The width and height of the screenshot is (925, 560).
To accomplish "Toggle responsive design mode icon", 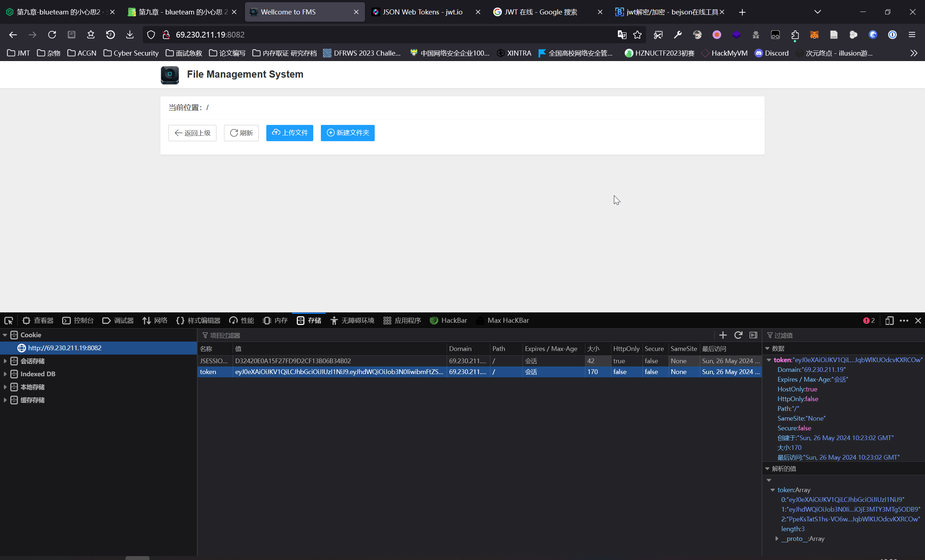I will [x=889, y=321].
